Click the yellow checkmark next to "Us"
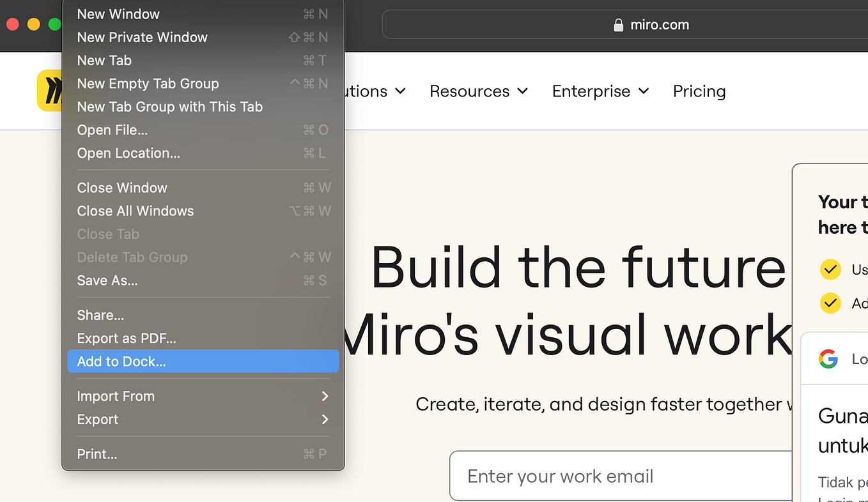The image size is (868, 502). [830, 270]
